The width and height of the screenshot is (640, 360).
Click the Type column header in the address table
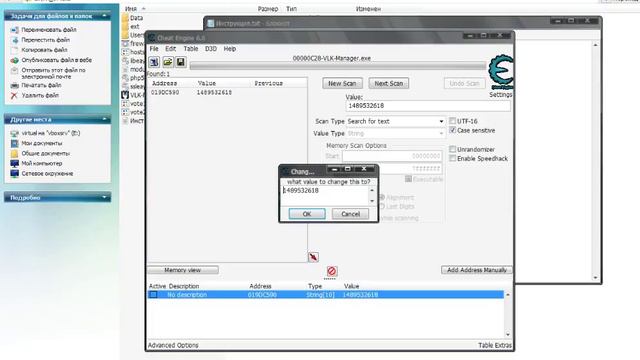pos(315,286)
